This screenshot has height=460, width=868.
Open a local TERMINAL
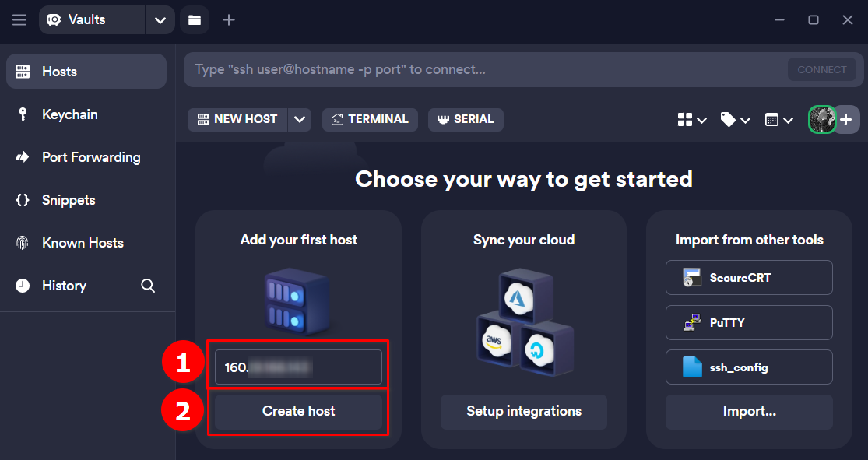tap(370, 120)
